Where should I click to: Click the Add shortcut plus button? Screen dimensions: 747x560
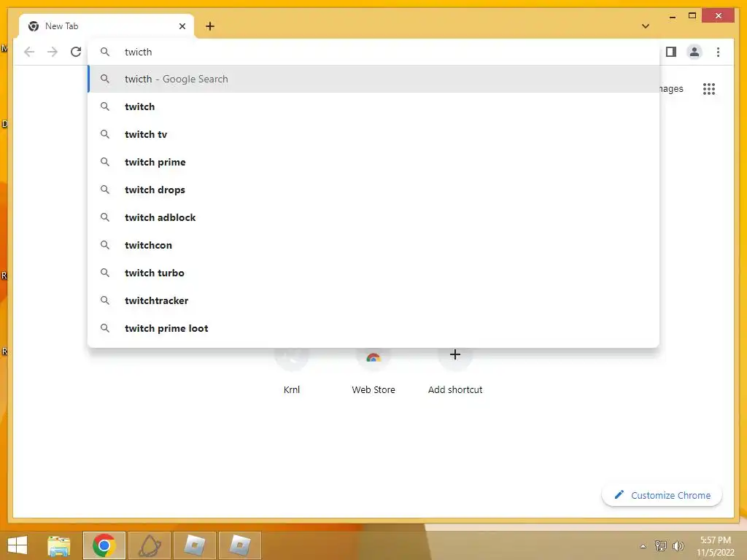pyautogui.click(x=455, y=355)
